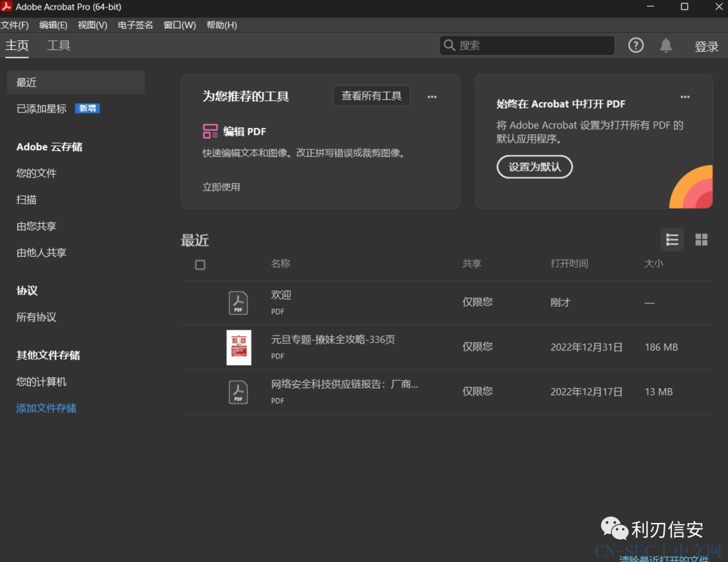Click the PDF icon of 欢迎 file
The height and width of the screenshot is (562, 728).
(238, 303)
